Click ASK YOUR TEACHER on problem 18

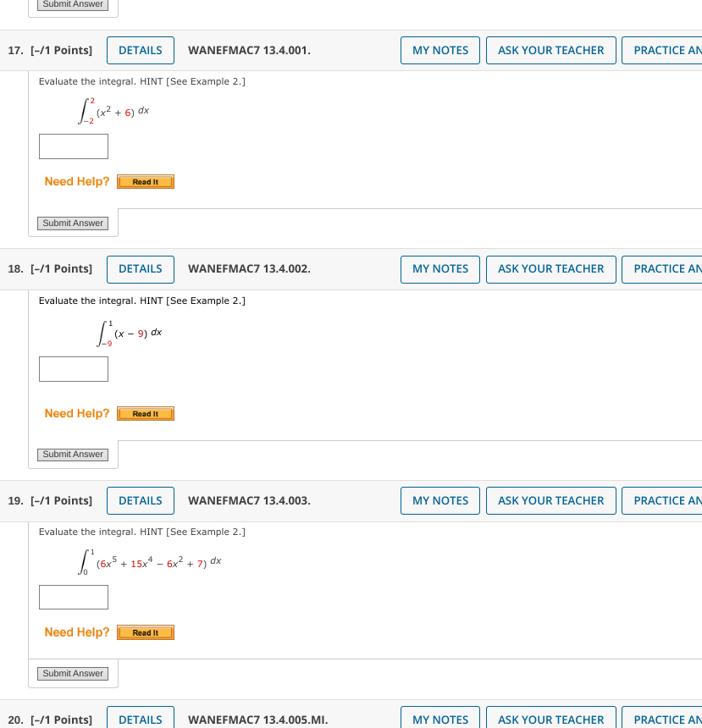(550, 269)
